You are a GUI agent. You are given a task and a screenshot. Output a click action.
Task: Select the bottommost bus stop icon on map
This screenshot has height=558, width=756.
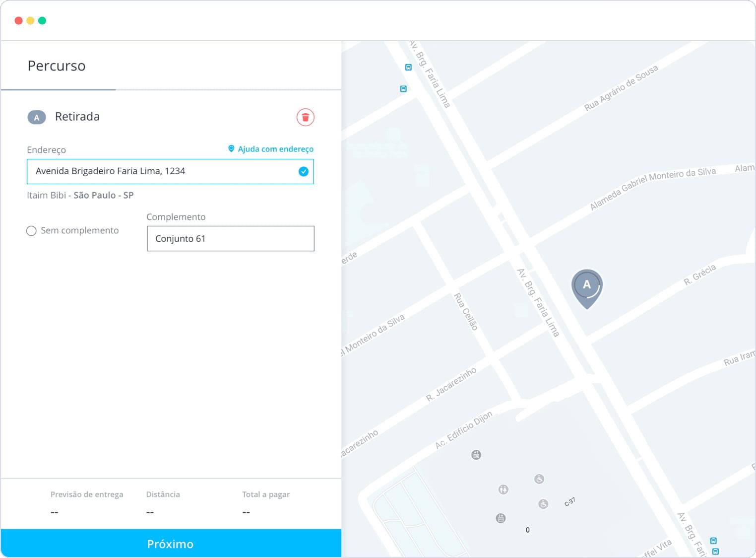pos(715,551)
